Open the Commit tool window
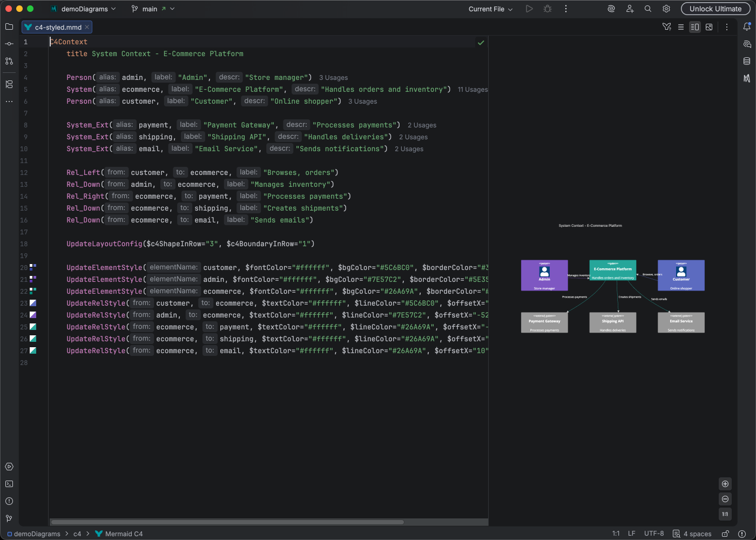 [9, 44]
